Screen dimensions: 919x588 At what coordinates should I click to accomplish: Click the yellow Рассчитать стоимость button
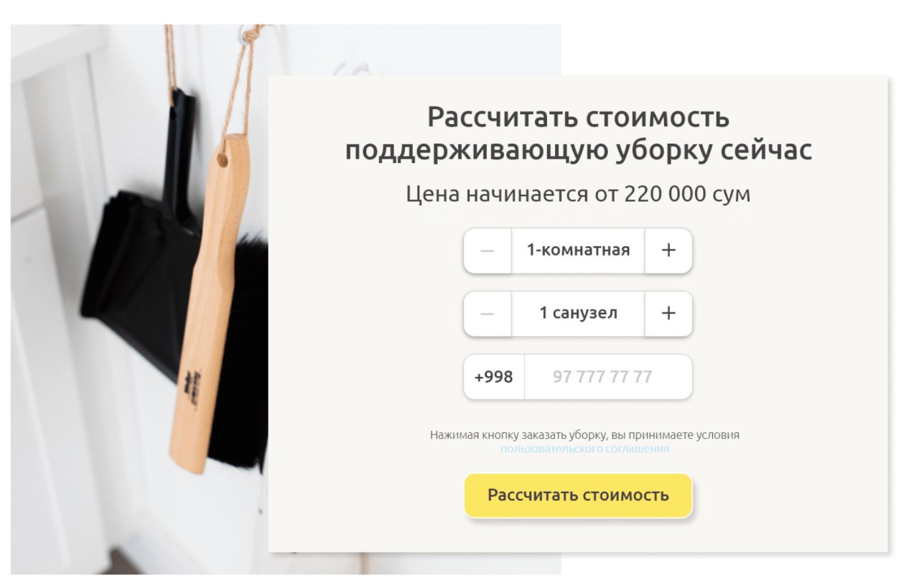point(578,495)
